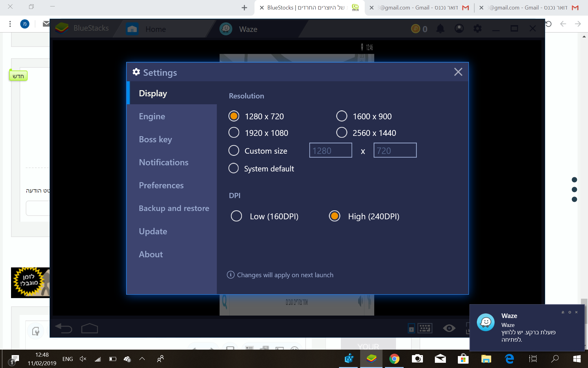Click the custom height field showing 720
This screenshot has width=588, height=368.
tap(395, 150)
